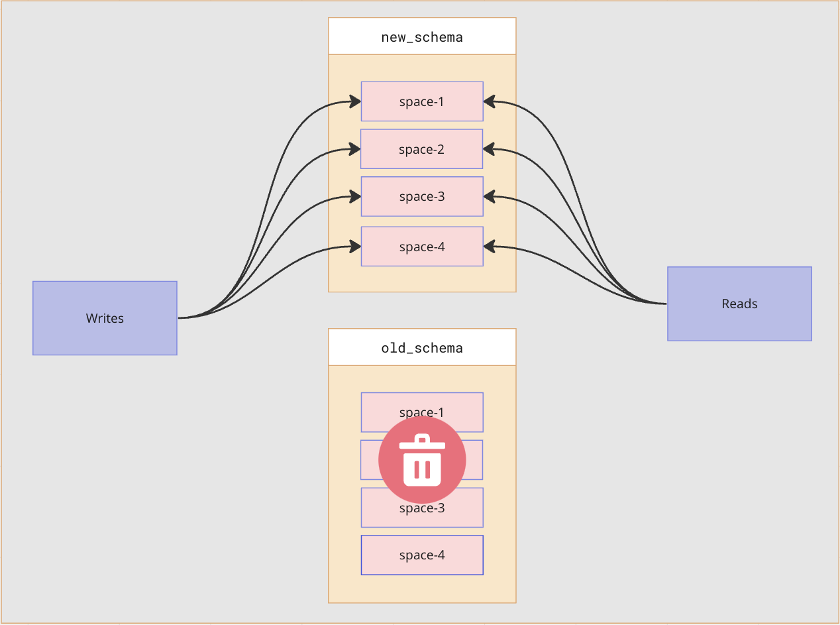Click the old_schema header label
Viewport: 840px width, 625px height.
point(422,347)
